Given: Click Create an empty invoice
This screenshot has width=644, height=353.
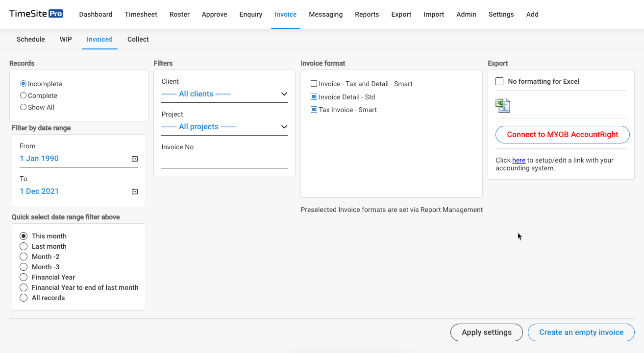Looking at the screenshot, I should (x=581, y=332).
